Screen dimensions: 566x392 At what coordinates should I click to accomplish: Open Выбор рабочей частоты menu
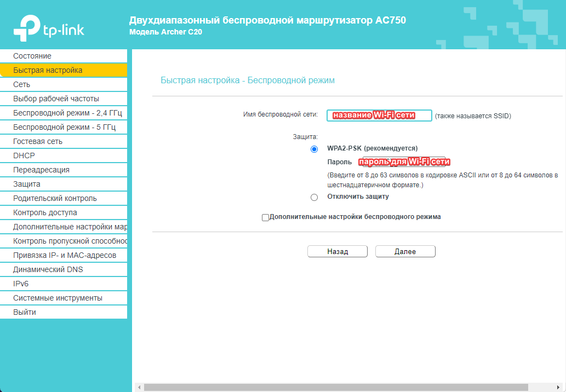coord(56,99)
